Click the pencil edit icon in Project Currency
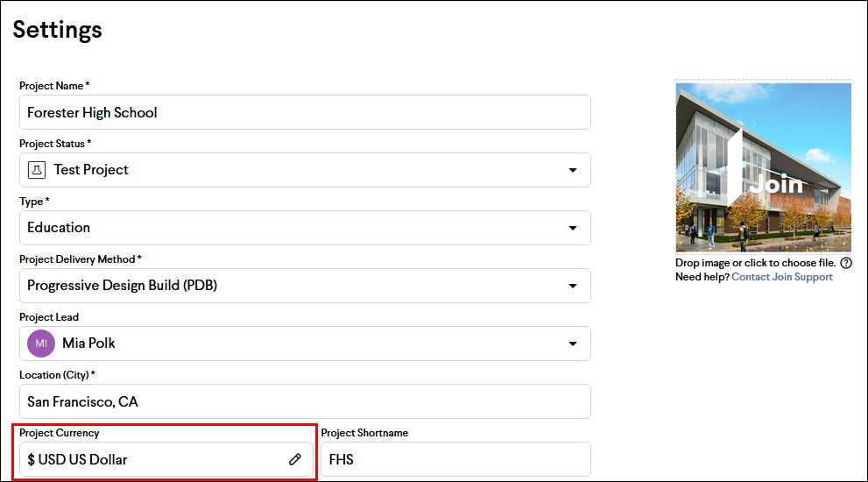Viewport: 868px width, 482px height. pos(295,459)
